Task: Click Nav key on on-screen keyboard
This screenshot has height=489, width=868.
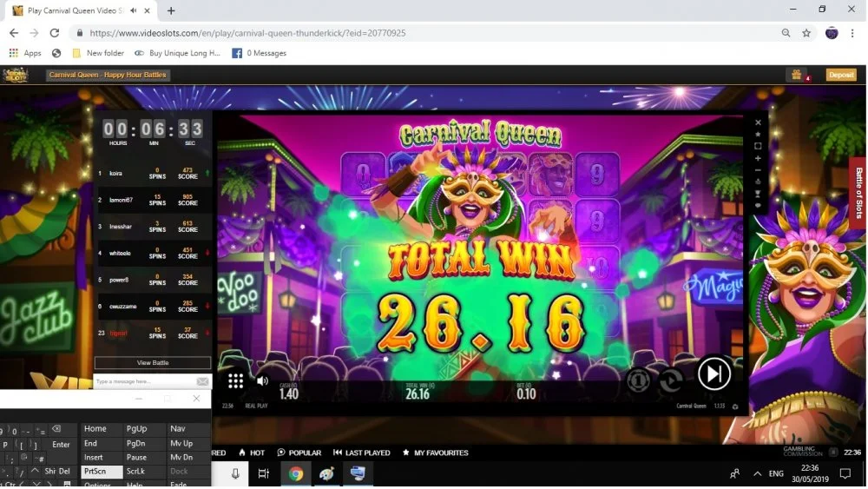Action: (188, 429)
